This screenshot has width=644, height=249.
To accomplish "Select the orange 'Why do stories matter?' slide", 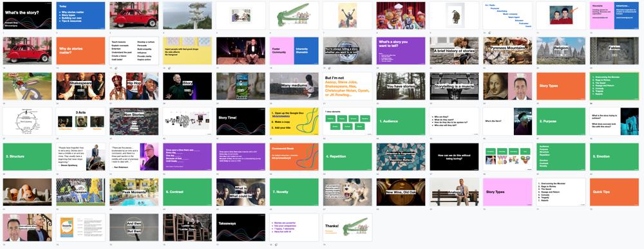I will (x=80, y=51).
